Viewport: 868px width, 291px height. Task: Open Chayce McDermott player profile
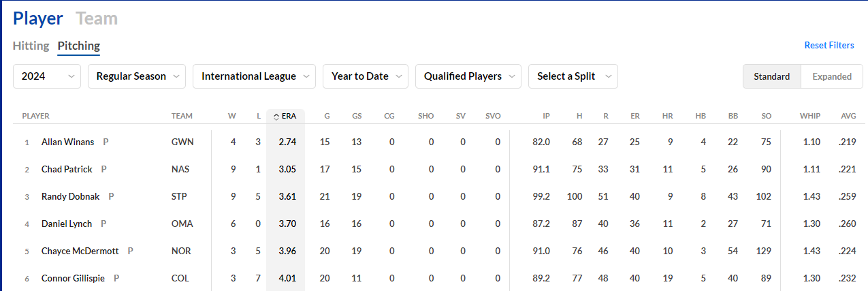pos(80,251)
